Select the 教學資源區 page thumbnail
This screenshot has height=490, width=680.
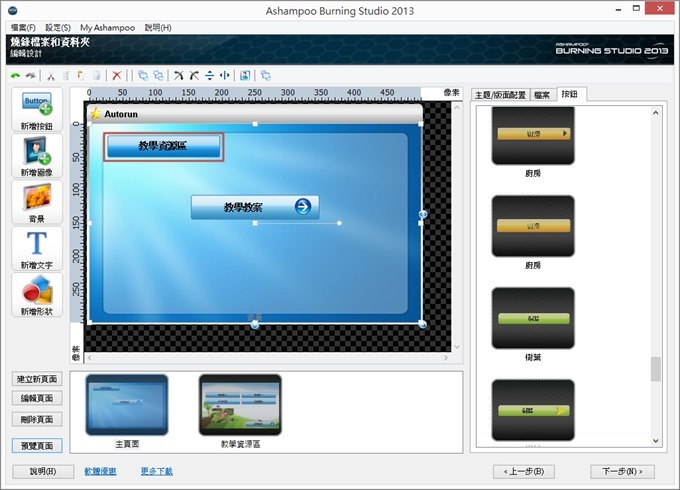coord(240,405)
